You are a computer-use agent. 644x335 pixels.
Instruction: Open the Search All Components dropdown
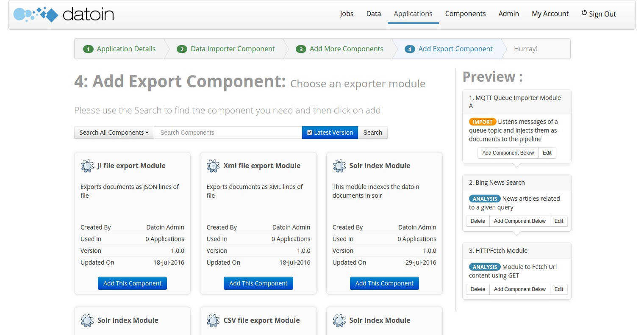(x=114, y=133)
